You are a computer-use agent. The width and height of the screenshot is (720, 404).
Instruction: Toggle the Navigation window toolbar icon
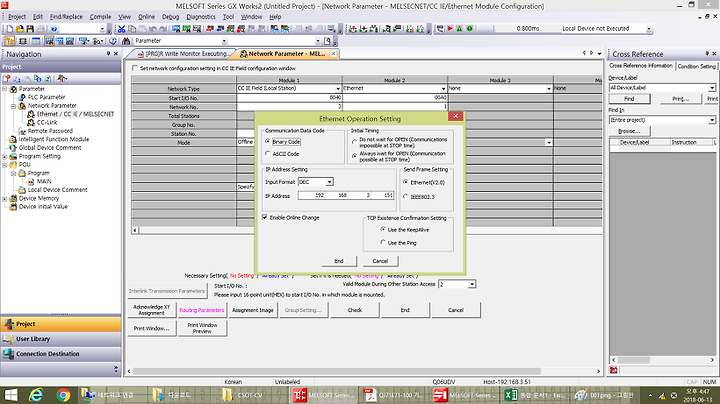click(10, 41)
